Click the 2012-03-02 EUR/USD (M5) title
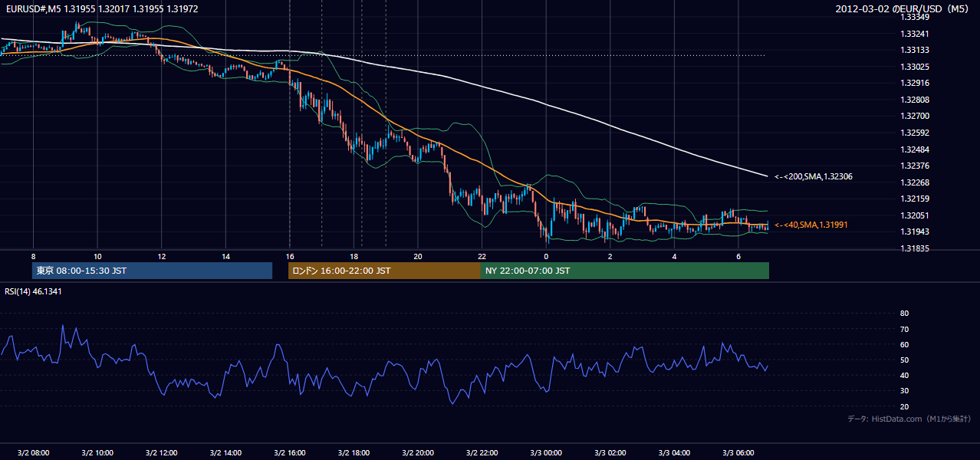This screenshot has width=980, height=460. click(x=903, y=8)
